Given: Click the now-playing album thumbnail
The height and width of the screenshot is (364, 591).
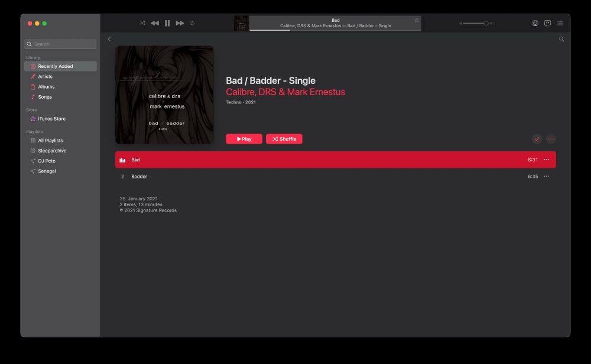Looking at the screenshot, I should pos(241,24).
